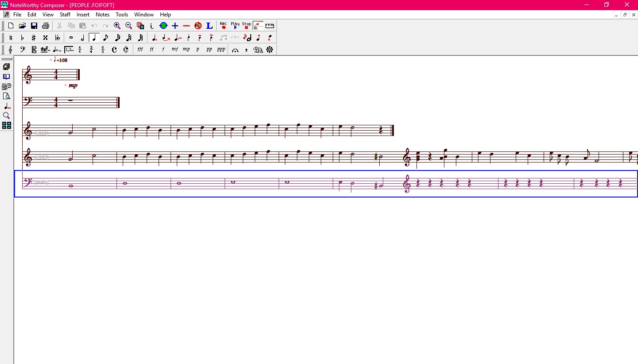The width and height of the screenshot is (638, 364).
Task: Save the score with the floppy disk icon
Action: point(34,26)
